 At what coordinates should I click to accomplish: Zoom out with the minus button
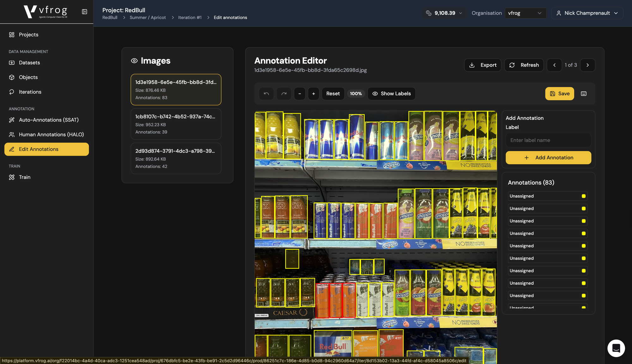[299, 94]
